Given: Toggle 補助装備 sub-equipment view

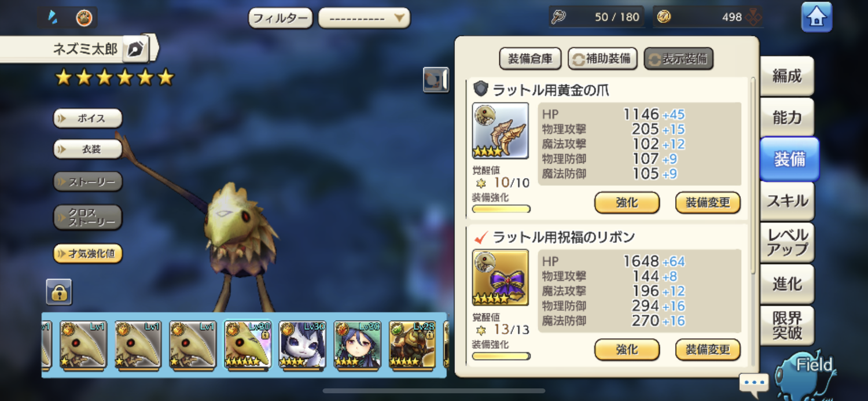Looking at the screenshot, I should coord(603,58).
